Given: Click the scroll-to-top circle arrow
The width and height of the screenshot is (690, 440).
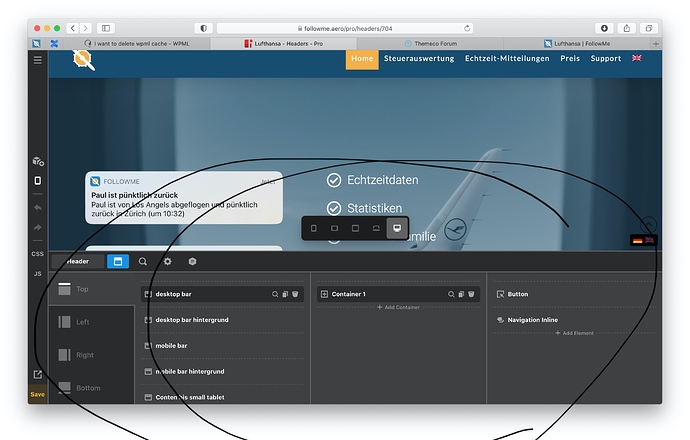Looking at the screenshot, I should coord(648,224).
